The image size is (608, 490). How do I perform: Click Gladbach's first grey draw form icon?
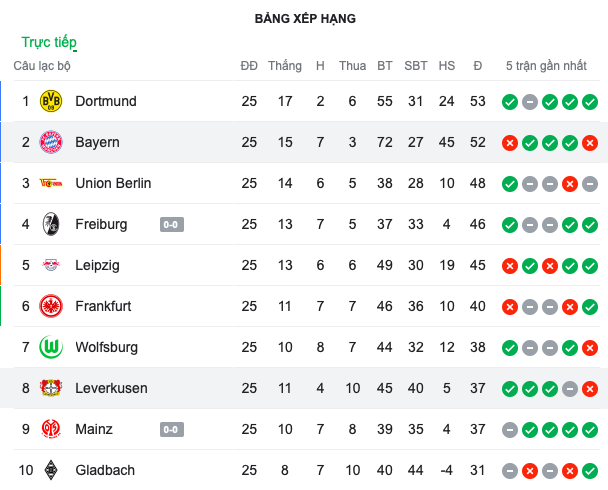510,471
